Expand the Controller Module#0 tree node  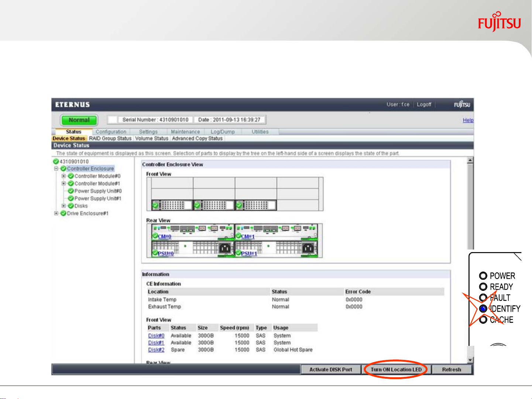[x=64, y=176]
